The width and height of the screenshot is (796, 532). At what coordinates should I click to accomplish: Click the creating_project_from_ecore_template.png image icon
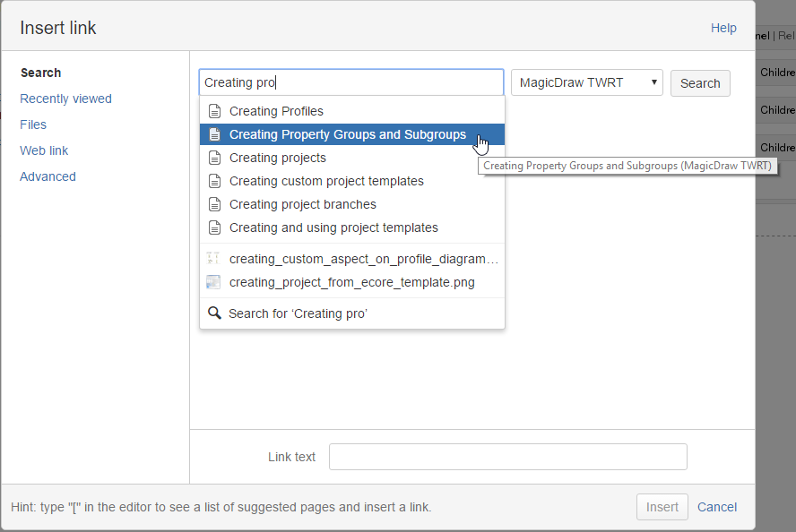pyautogui.click(x=213, y=282)
